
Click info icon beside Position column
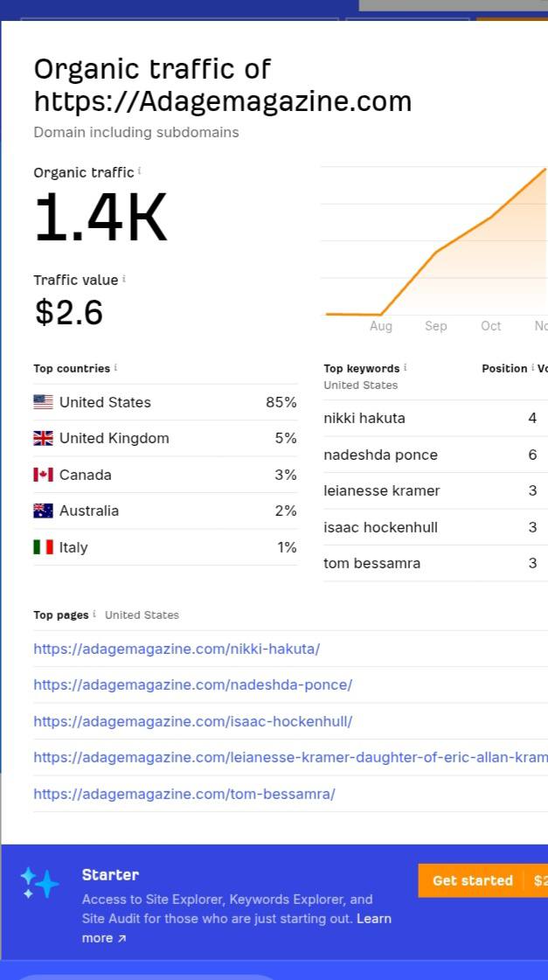tap(532, 368)
